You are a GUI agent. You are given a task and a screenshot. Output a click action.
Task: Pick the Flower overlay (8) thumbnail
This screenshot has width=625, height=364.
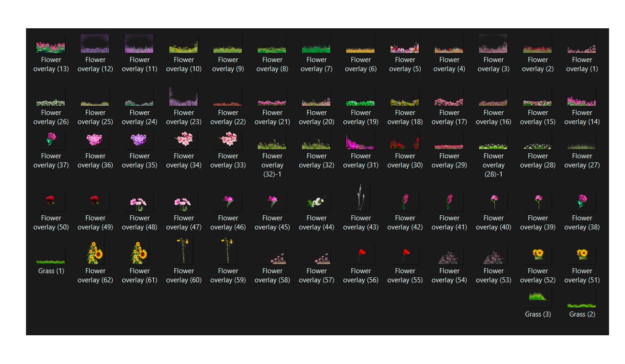click(x=272, y=44)
